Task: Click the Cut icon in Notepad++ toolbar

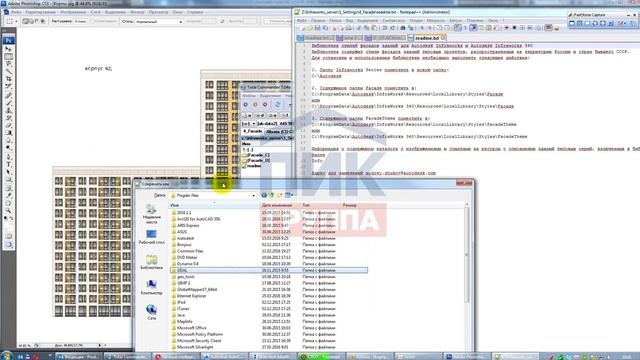Action: click(359, 28)
